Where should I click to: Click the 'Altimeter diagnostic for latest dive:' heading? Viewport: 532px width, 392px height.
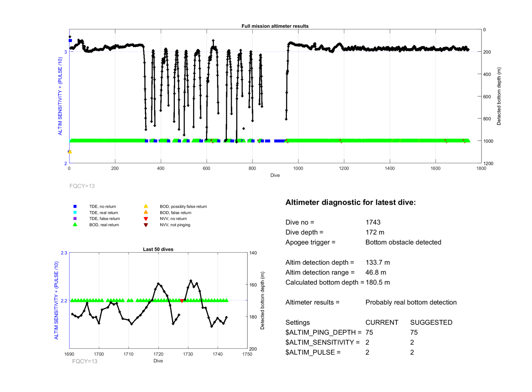coord(351,202)
